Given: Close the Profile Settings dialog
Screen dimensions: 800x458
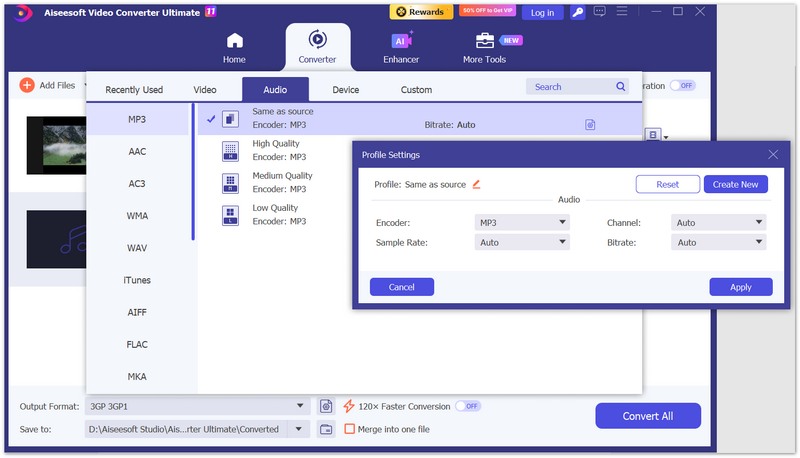Looking at the screenshot, I should click(773, 155).
